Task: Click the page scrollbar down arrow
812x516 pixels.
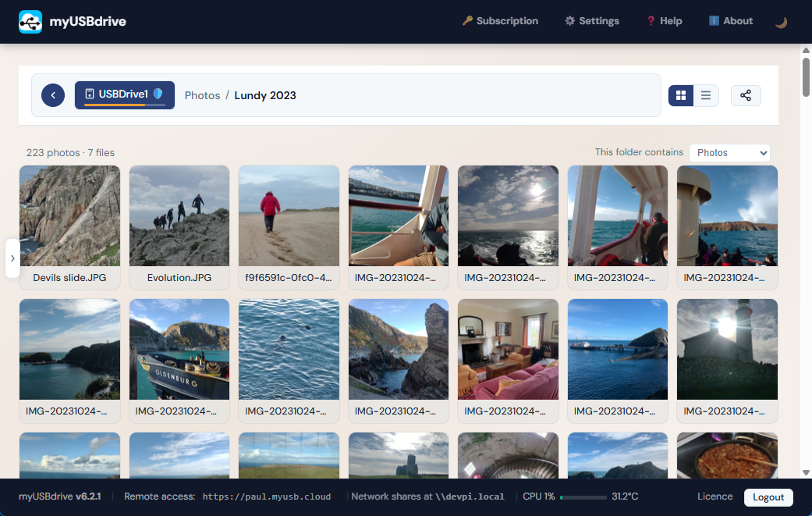Action: coord(806,472)
